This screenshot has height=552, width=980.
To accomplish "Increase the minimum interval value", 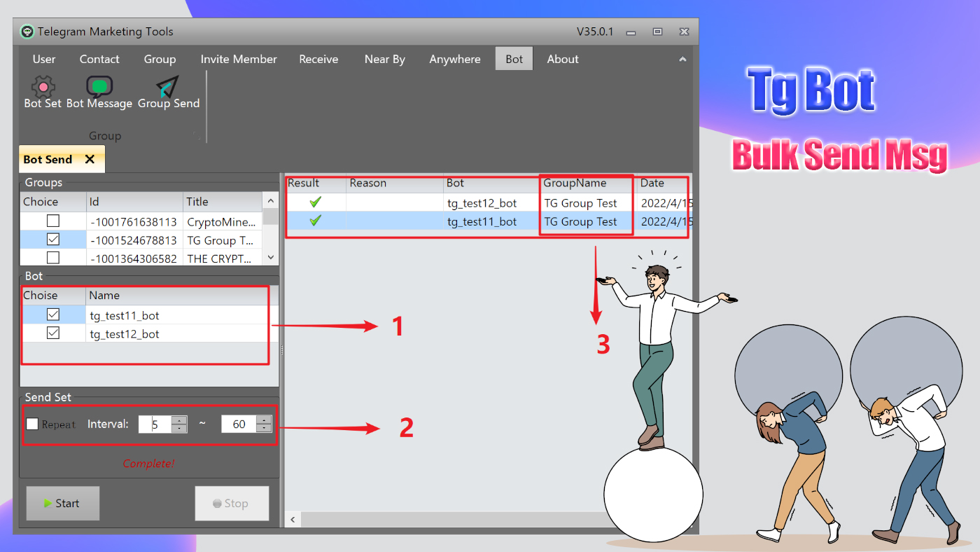I will coord(180,420).
